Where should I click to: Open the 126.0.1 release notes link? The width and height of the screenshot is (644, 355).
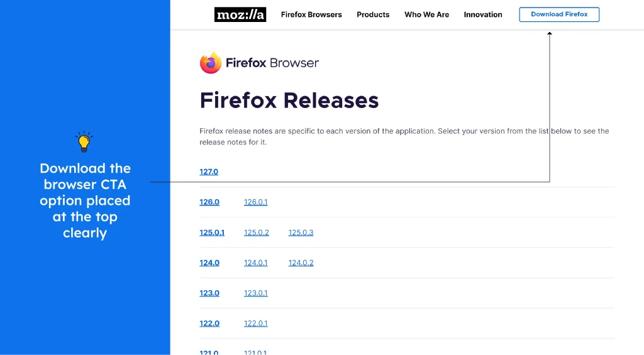[x=255, y=202]
